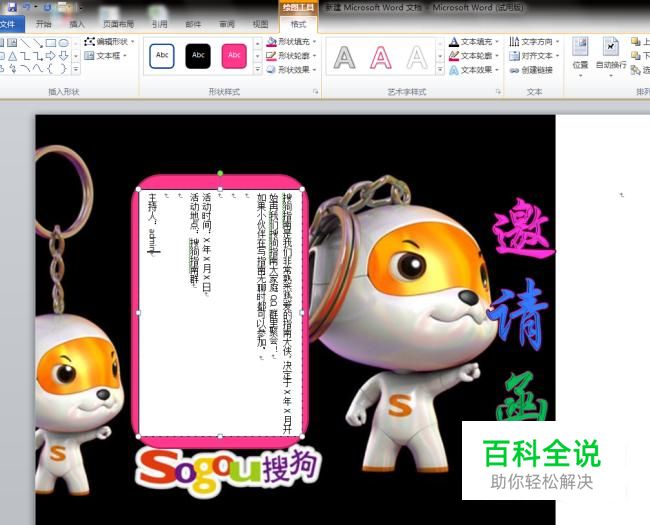Pick the right block arrow shape
The image size is (650, 525).
tap(51, 56)
